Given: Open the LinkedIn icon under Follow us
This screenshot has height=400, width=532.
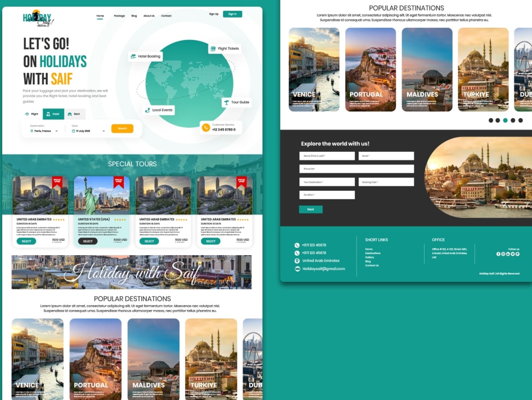Looking at the screenshot, I should coord(508,254).
